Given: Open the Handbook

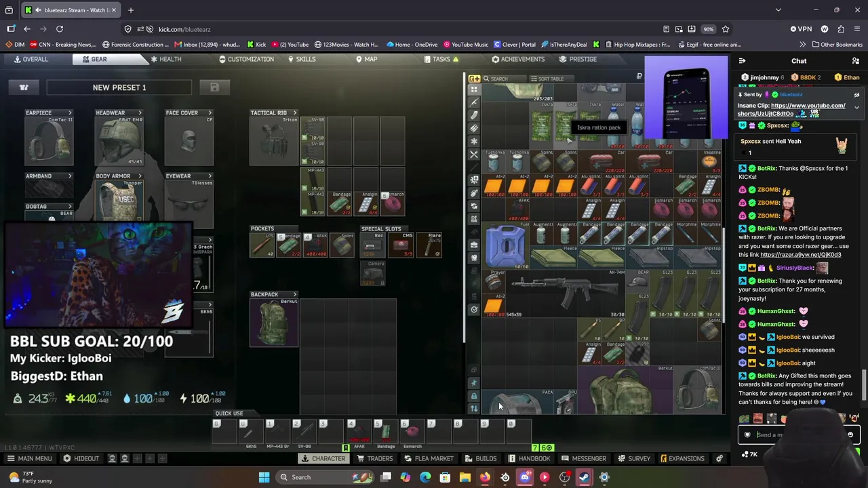Looking at the screenshot, I should coord(530,458).
